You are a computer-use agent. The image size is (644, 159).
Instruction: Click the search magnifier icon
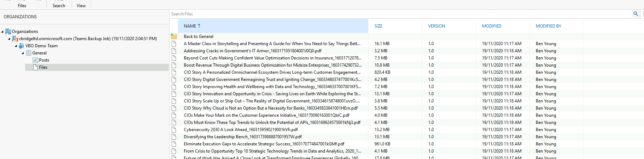[x=635, y=14]
